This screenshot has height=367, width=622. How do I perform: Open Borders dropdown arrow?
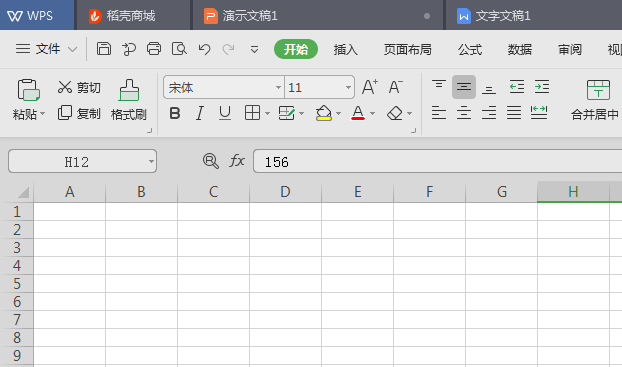(x=267, y=114)
